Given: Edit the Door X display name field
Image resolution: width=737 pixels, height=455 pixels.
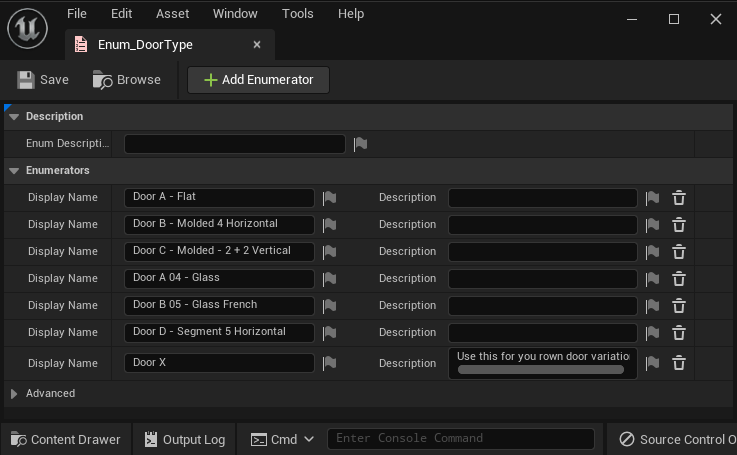Looking at the screenshot, I should (219, 363).
